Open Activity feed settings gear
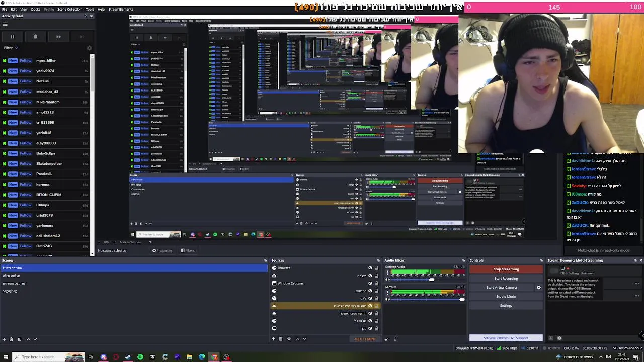Screen dimensions: 644x362 tap(89, 48)
